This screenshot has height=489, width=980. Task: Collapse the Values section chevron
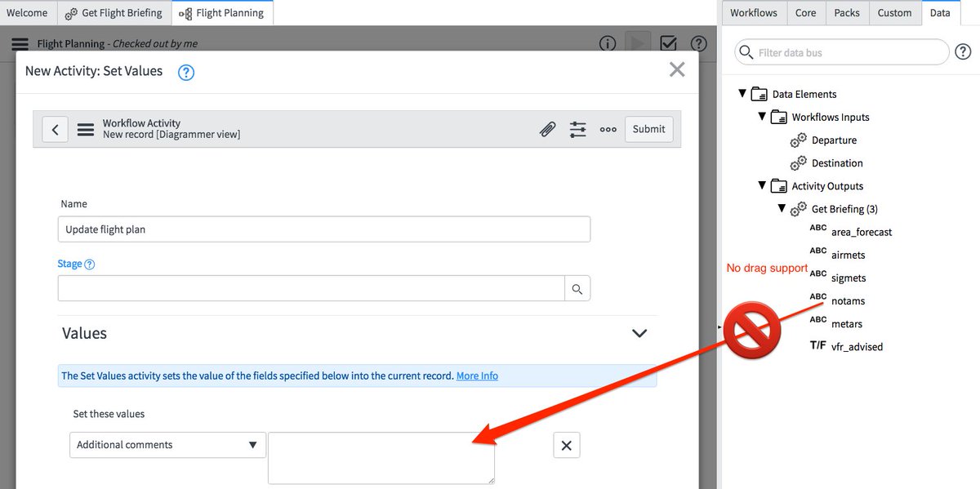pos(639,333)
